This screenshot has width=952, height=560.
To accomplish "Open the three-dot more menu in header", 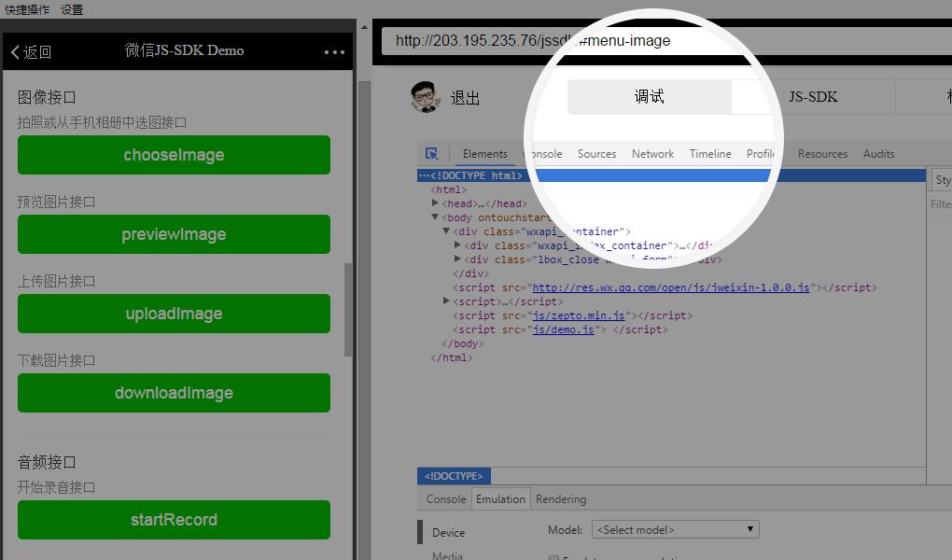I will tap(334, 52).
